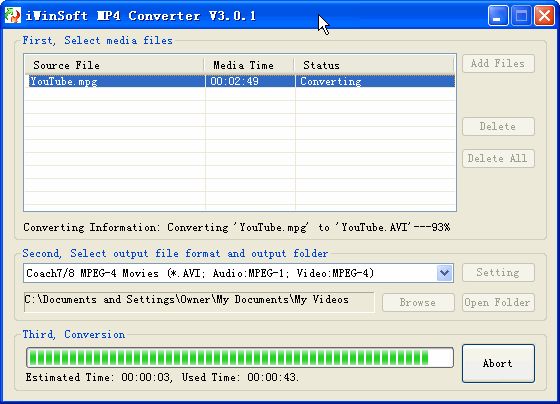Screen dimensions: 560x404
Task: Browse for an output folder
Action: [x=418, y=303]
